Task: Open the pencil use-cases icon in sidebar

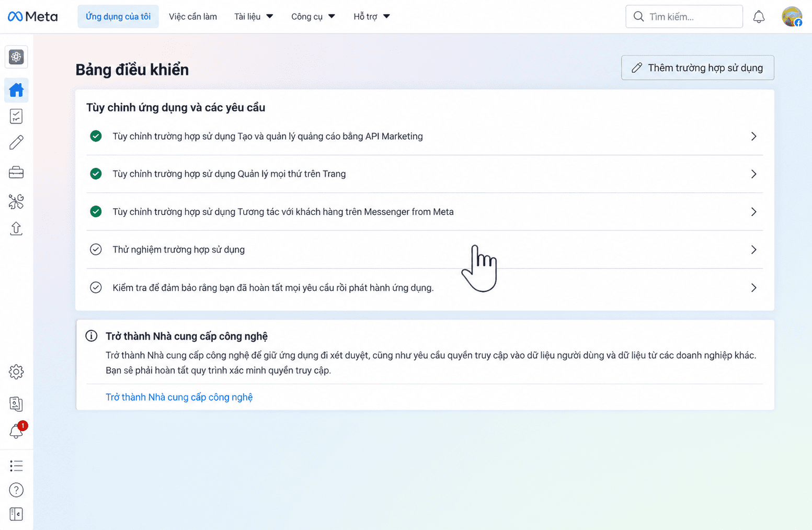Action: (16, 142)
